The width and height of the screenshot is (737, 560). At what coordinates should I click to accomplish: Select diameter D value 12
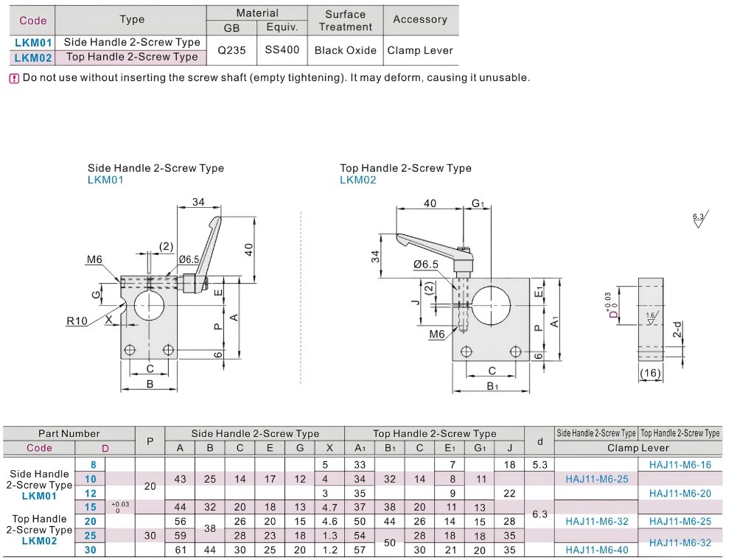coord(90,493)
